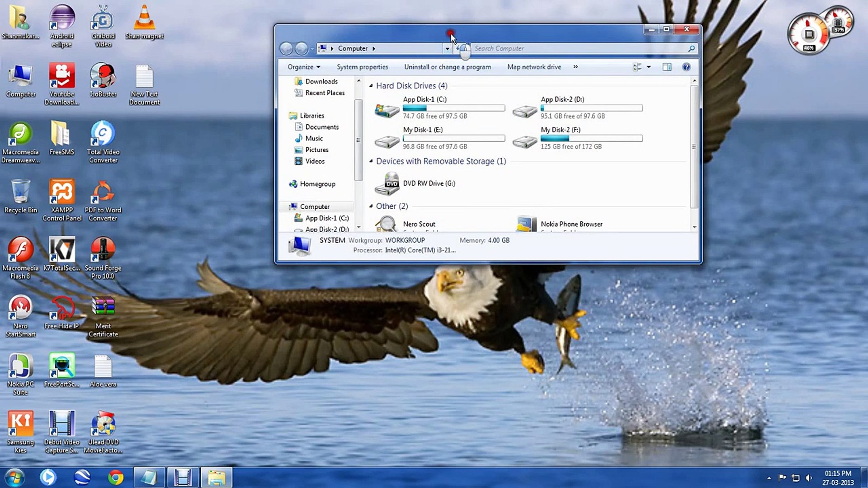The image size is (868, 488).
Task: Open App Disk-1 (C:) drive
Action: 425,99
